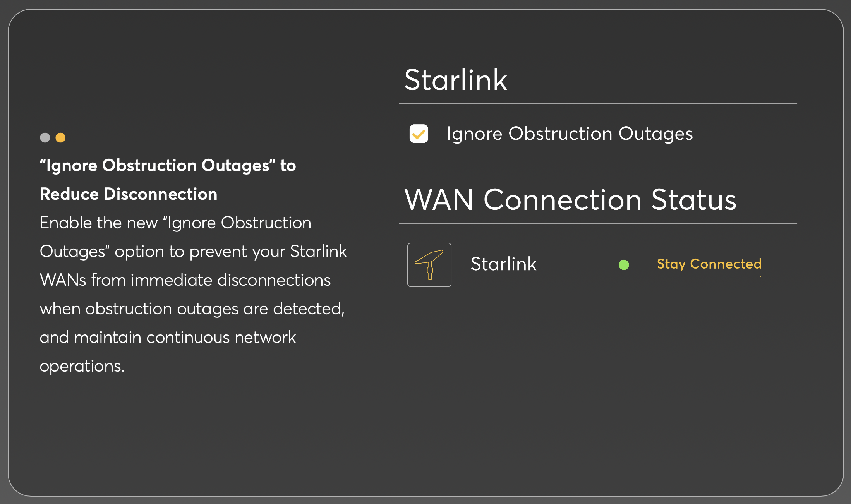Click the Starlink section heading

point(455,80)
